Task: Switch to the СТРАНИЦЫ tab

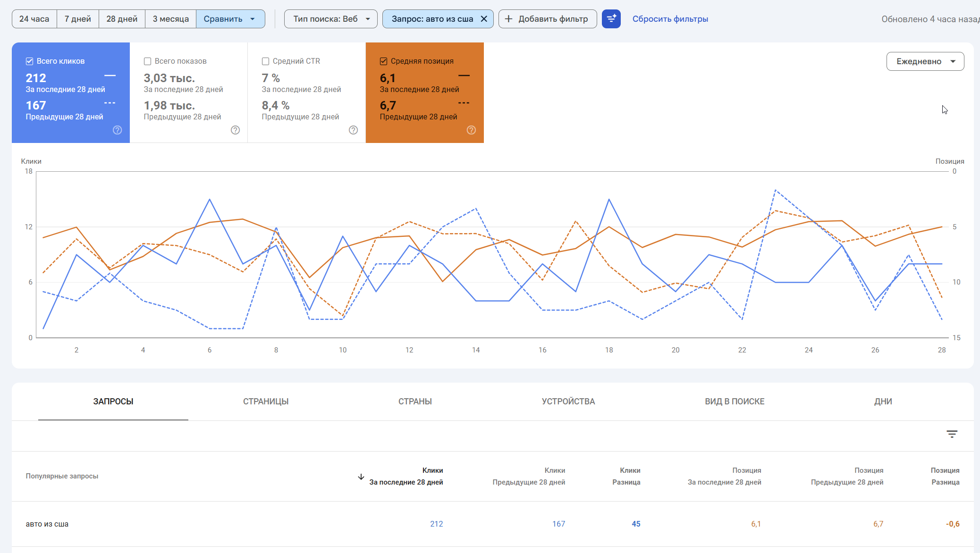Action: click(x=266, y=402)
